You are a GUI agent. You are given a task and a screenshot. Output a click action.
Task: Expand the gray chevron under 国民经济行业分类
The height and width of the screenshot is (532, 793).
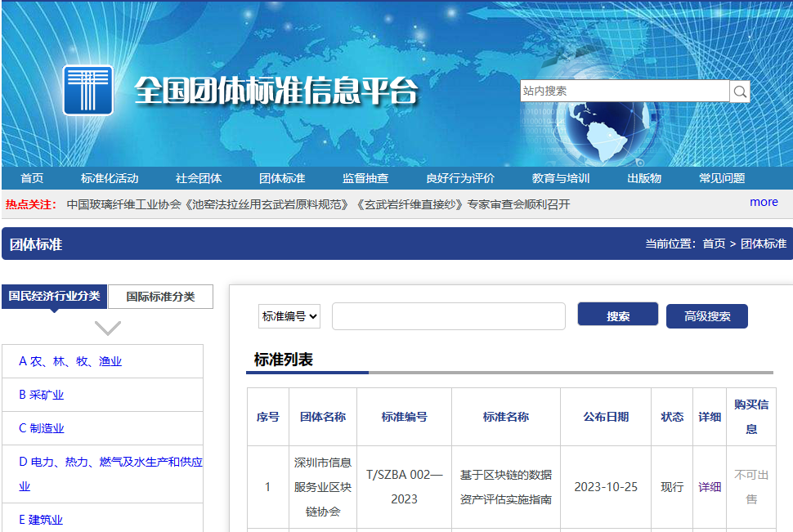[106, 327]
